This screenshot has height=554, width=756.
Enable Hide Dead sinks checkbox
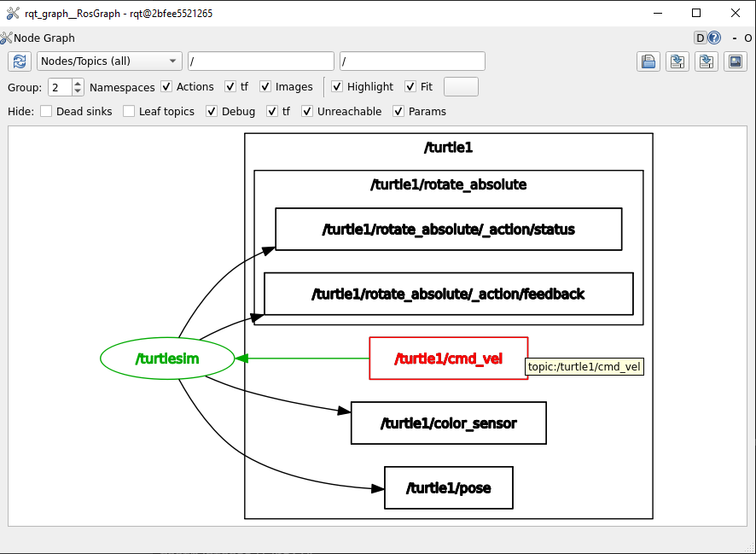46,111
